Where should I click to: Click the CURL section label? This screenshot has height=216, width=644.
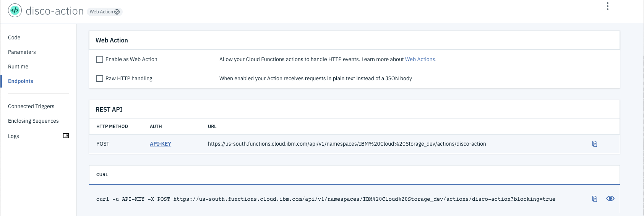[x=102, y=175]
